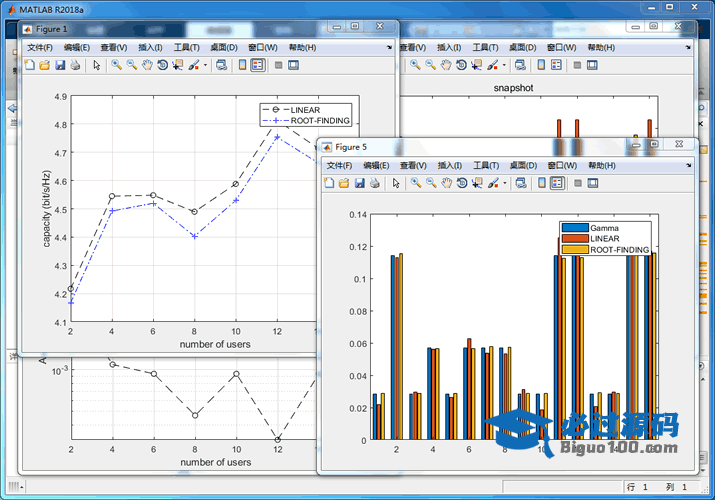Toggle the Insert Legend button in Figure 5
The width and height of the screenshot is (715, 500).
point(556,183)
